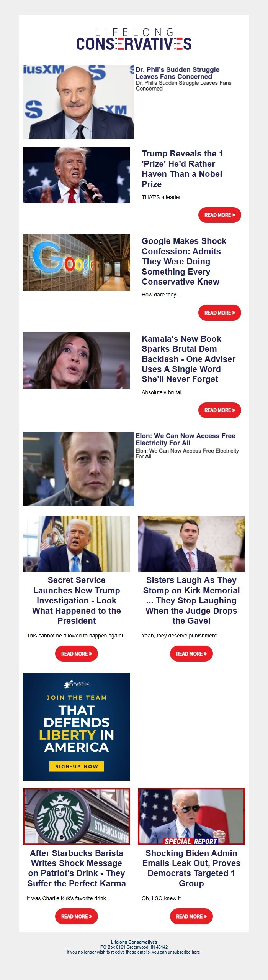Screen dimensions: 268x980
Task: Click the Elon Musk article photo
Action: click(78, 468)
